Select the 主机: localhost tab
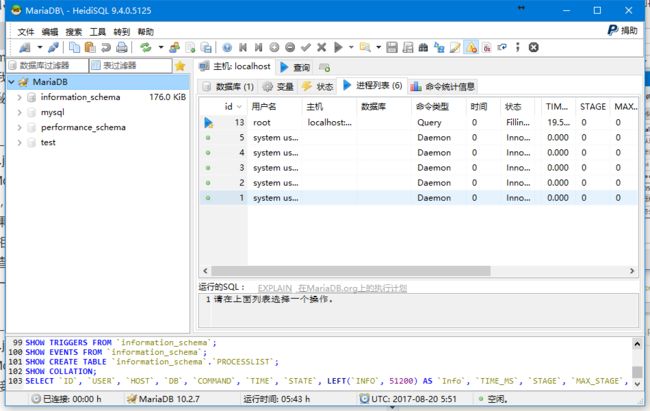 tap(235, 66)
